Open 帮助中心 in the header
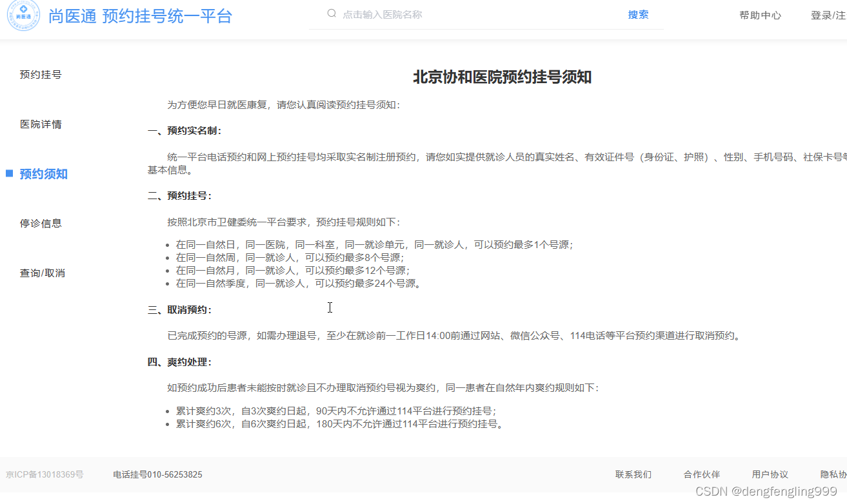This screenshot has width=847, height=504. (x=760, y=15)
